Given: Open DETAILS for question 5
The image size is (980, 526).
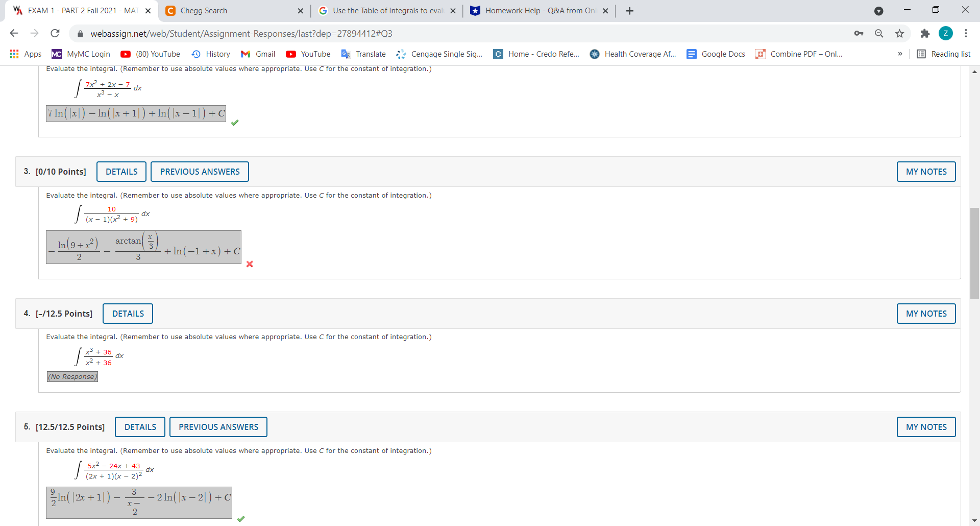Looking at the screenshot, I should coord(140,427).
